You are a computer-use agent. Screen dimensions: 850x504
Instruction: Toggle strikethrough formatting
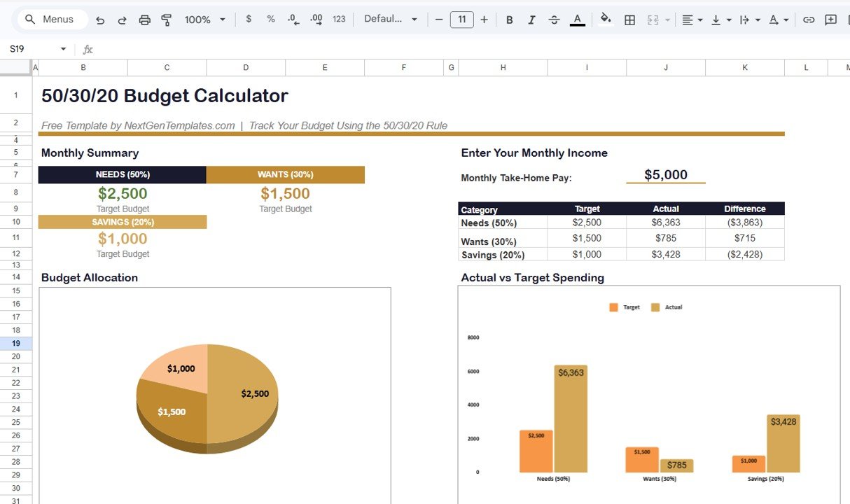(x=554, y=20)
